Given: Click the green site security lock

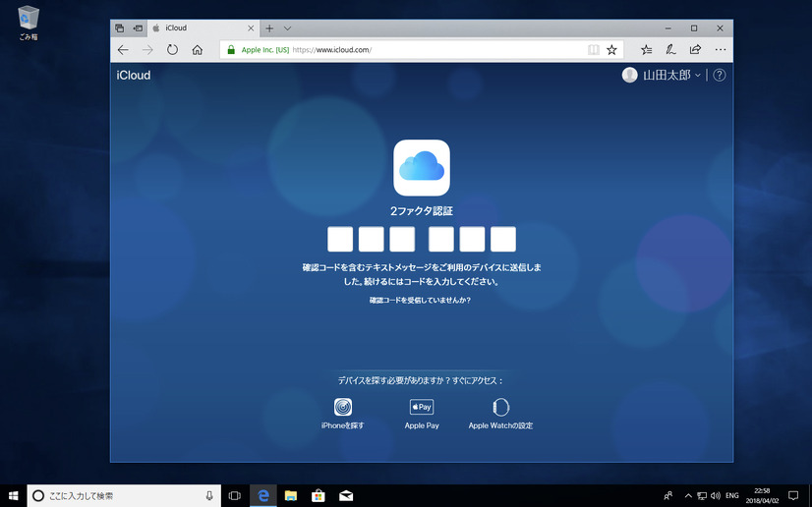Looking at the screenshot, I should (231, 50).
